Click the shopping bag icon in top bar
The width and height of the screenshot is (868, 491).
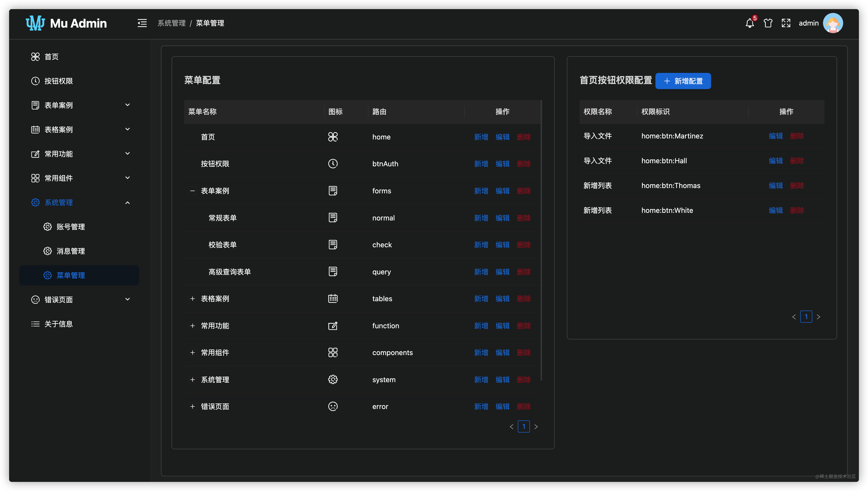click(x=768, y=23)
